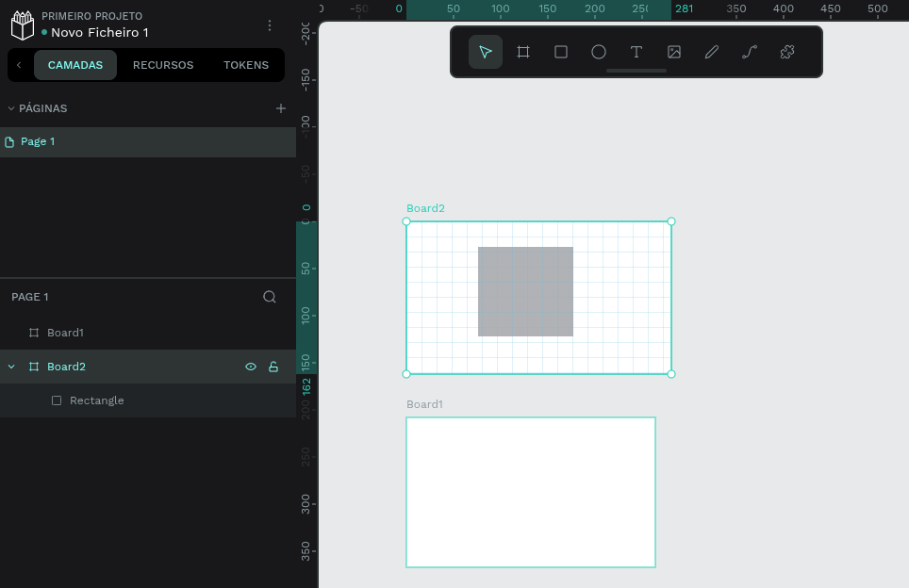Switch to the Recursos tab
The height and width of the screenshot is (588, 909).
163,65
